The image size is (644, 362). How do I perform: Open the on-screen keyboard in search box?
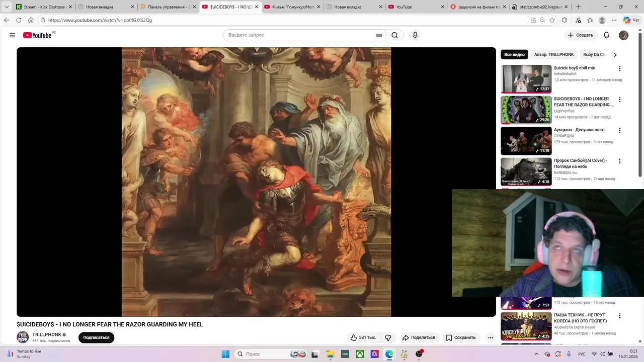[379, 35]
